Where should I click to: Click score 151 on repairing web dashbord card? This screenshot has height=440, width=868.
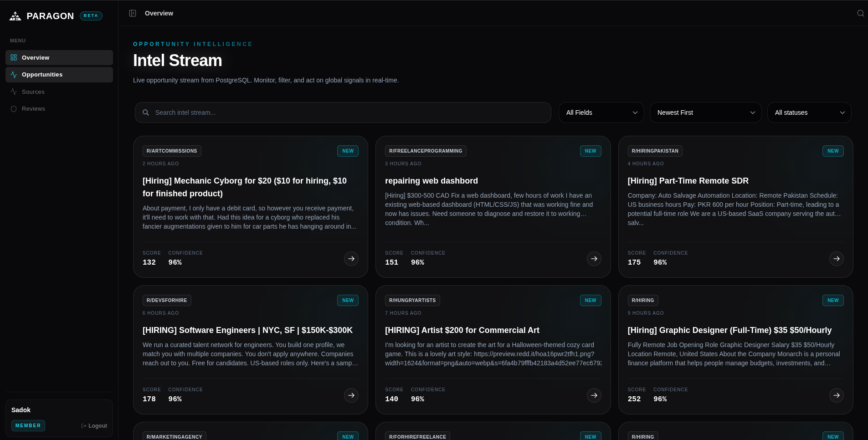point(391,262)
